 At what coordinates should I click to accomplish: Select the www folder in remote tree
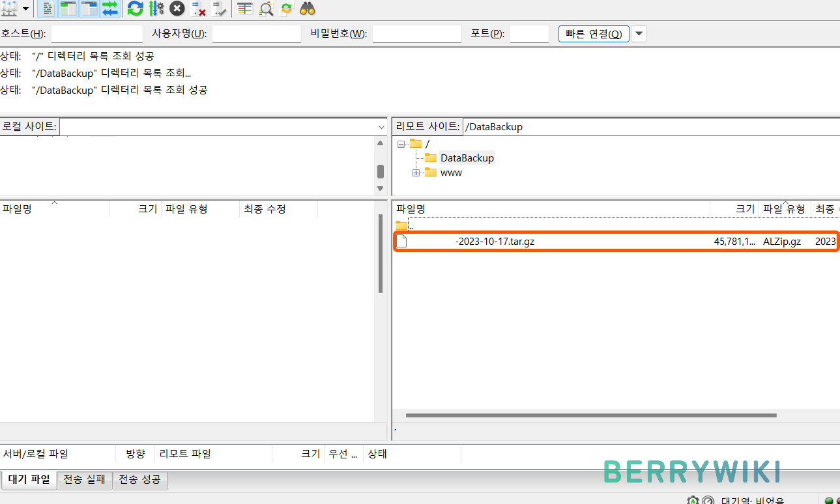coord(451,173)
